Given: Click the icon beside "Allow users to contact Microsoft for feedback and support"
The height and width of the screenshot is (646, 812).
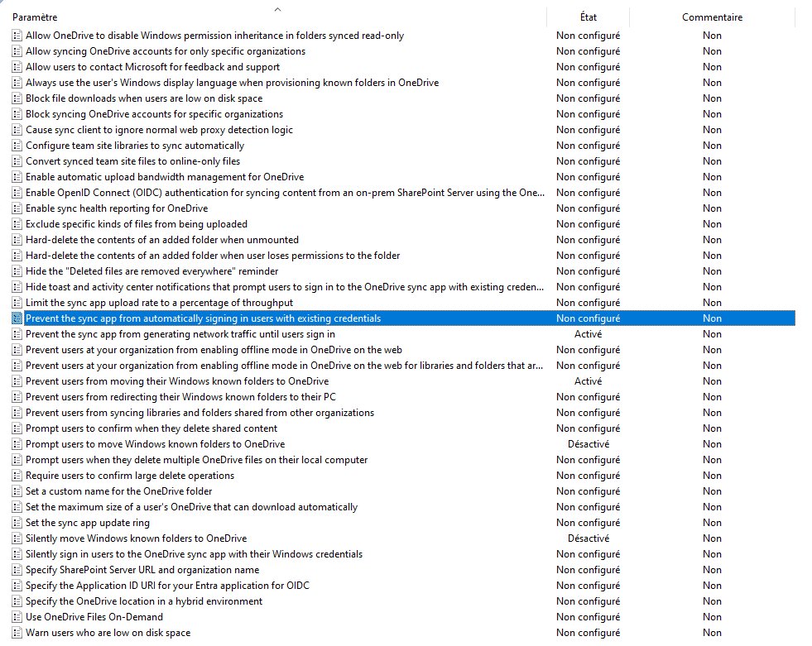Looking at the screenshot, I should coord(17,67).
